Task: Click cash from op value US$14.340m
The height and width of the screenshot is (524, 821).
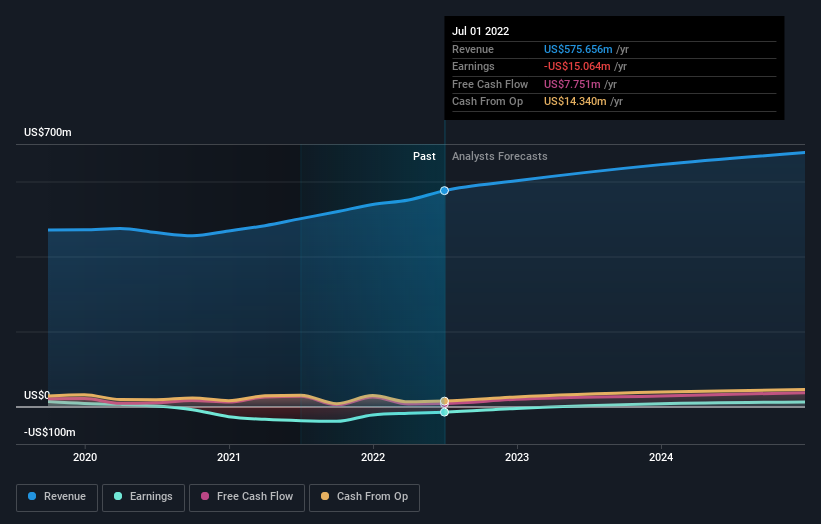Action: coord(575,102)
